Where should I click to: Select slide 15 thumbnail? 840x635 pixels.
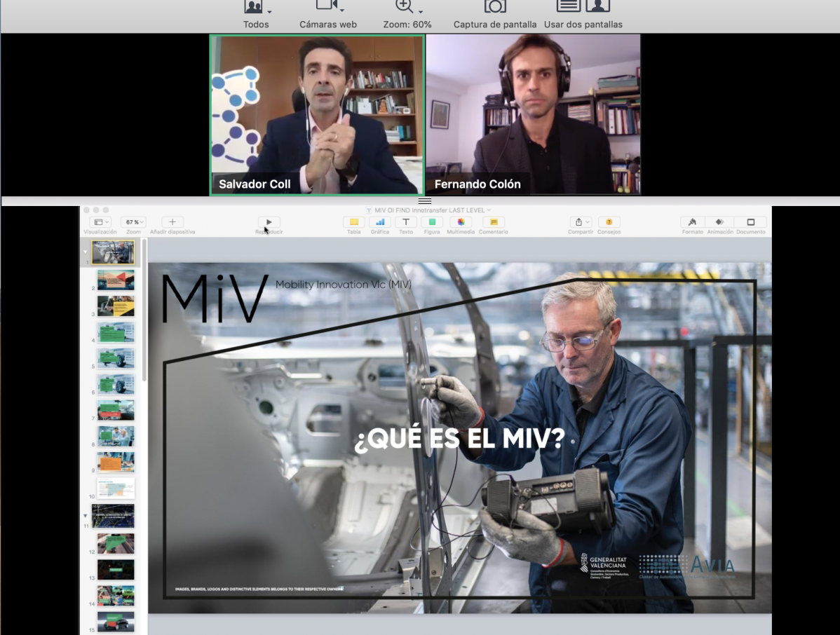tap(116, 622)
